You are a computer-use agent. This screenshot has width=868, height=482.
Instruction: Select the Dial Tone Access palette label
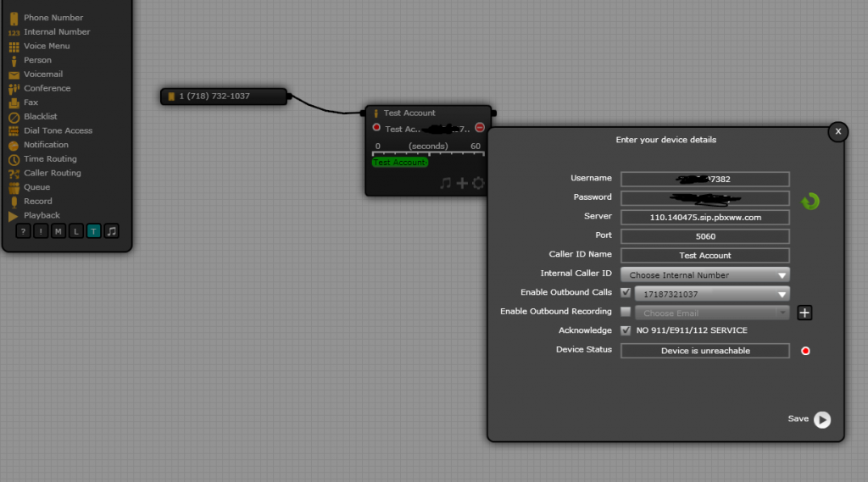click(x=58, y=130)
